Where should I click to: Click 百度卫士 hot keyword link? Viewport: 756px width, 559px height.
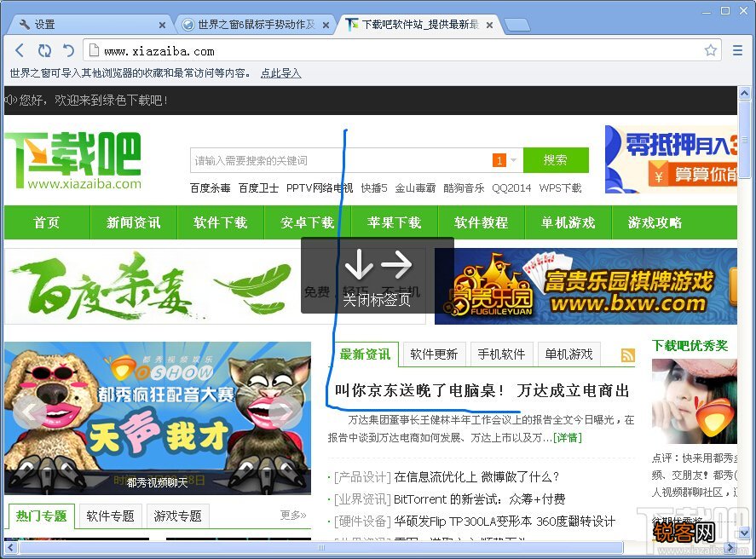pos(258,188)
